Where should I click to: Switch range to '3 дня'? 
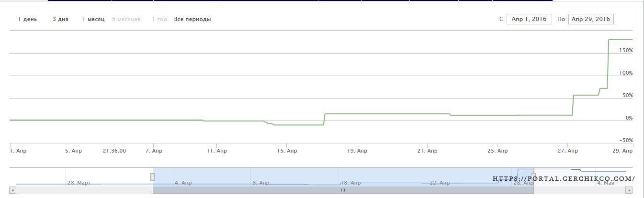60,19
